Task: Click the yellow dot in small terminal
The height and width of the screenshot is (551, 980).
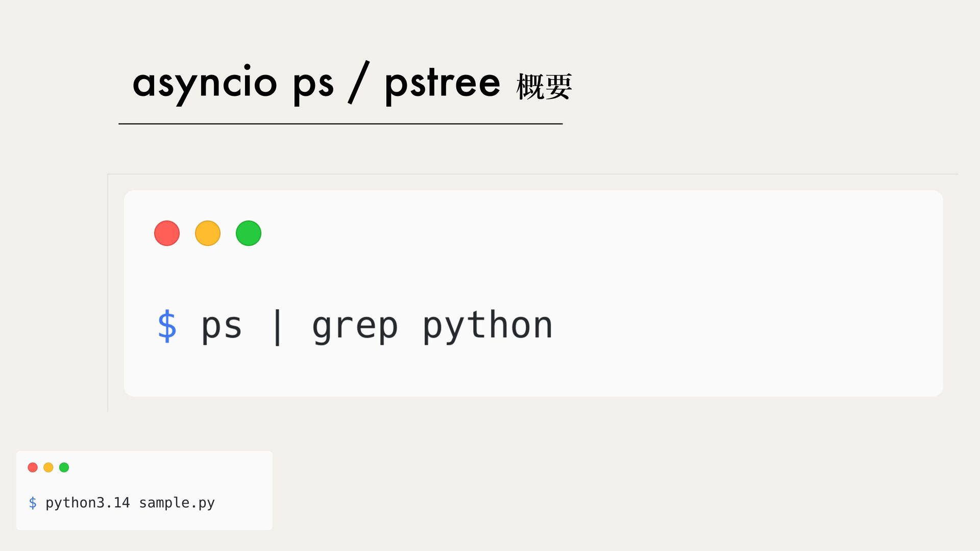Action: pos(48,467)
